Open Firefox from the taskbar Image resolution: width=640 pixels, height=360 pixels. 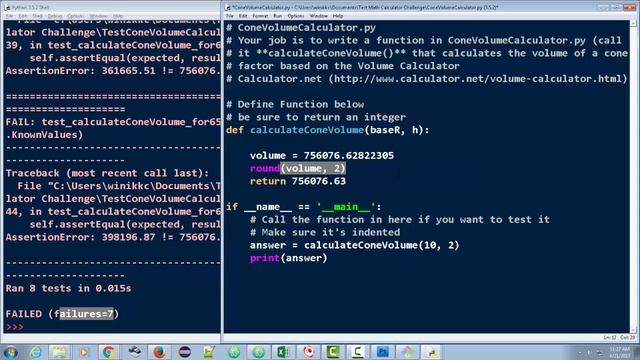[x=159, y=352]
